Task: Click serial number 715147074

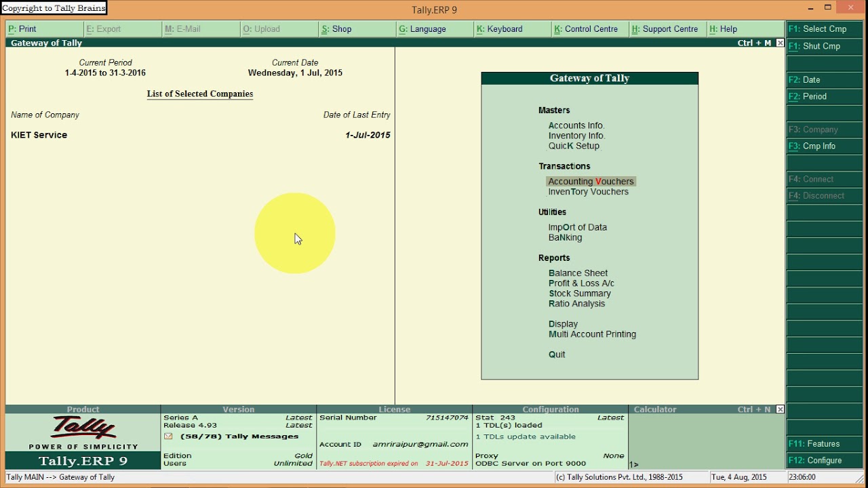Action: (447, 418)
